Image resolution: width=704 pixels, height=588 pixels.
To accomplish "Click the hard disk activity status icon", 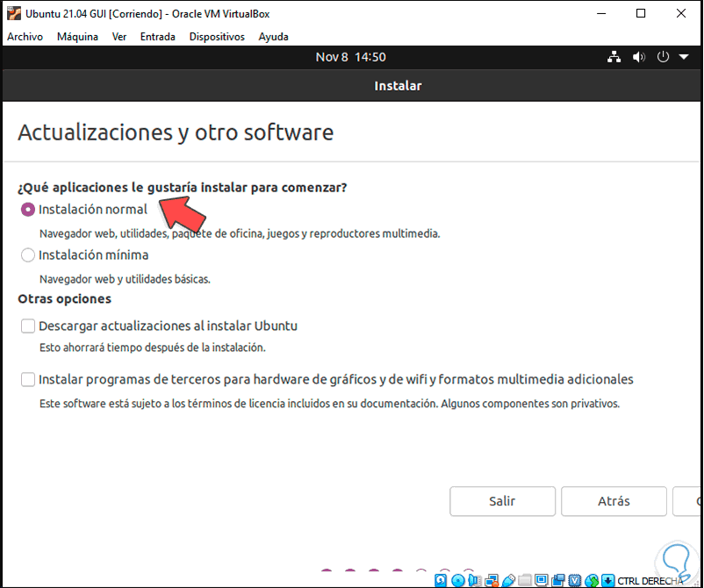I will pyautogui.click(x=441, y=580).
